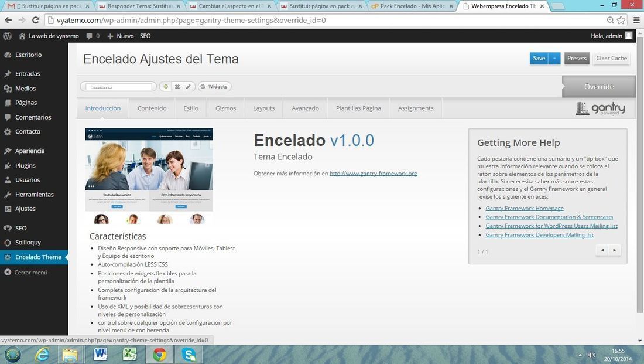Open Apariencia in the sidebar
This screenshot has height=364, width=644.
click(30, 151)
